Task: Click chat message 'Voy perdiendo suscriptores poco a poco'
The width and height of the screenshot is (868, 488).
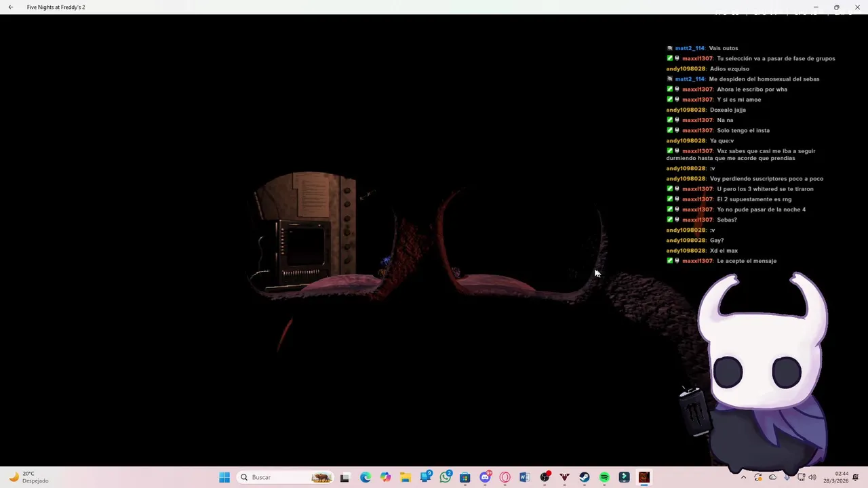Action: (x=766, y=178)
